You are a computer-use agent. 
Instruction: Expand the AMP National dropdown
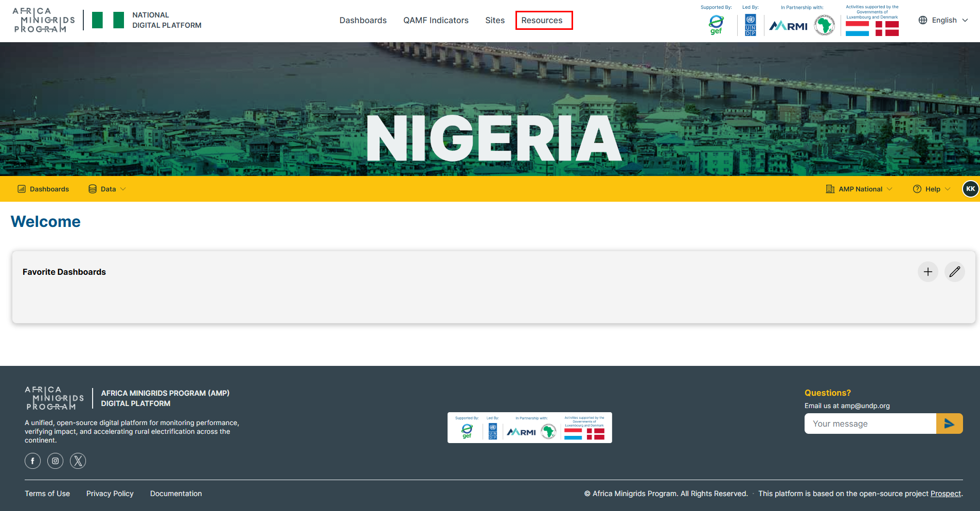tap(859, 189)
